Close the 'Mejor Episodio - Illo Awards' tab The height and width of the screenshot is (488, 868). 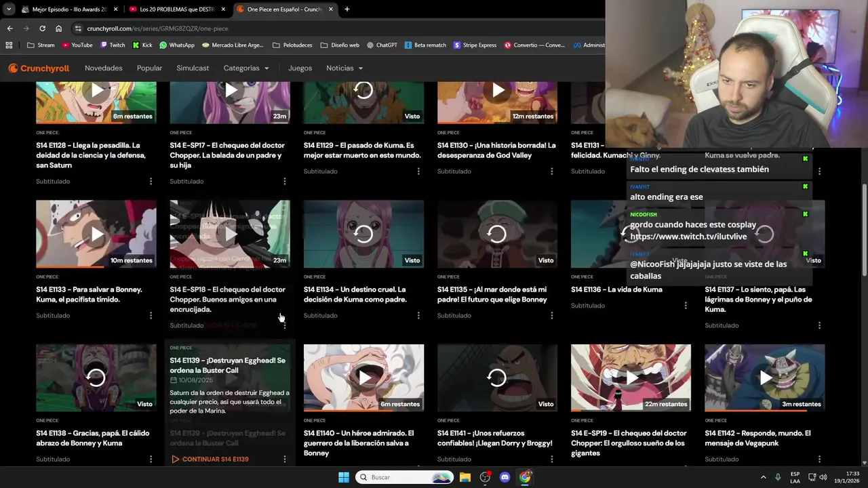116,9
